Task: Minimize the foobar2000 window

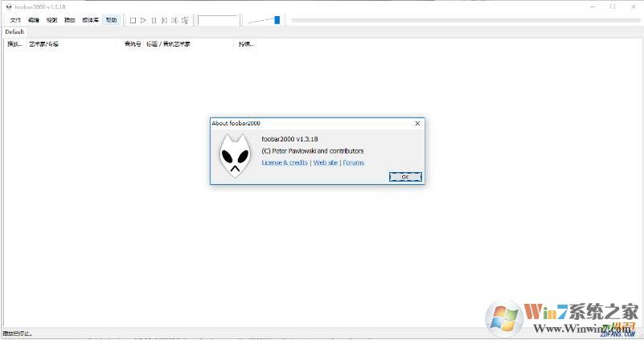Action: click(x=593, y=6)
